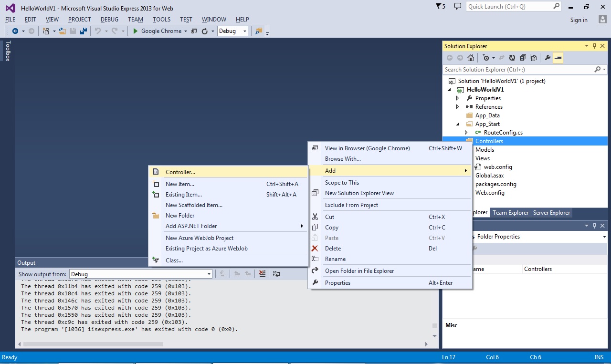
Task: Start debugging with the green play arrow
Action: pyautogui.click(x=136, y=31)
